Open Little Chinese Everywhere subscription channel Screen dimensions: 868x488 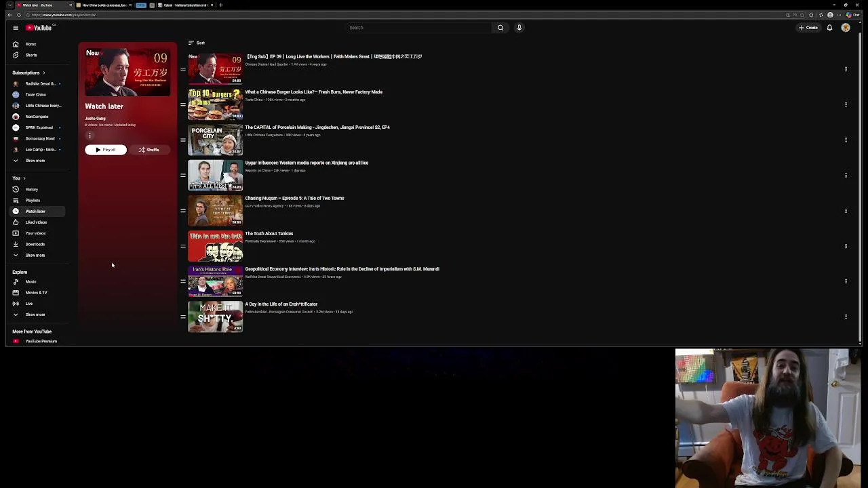(x=38, y=105)
